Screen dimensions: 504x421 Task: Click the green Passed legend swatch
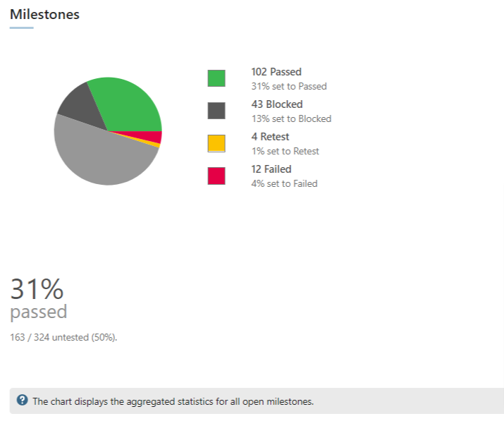click(x=216, y=78)
